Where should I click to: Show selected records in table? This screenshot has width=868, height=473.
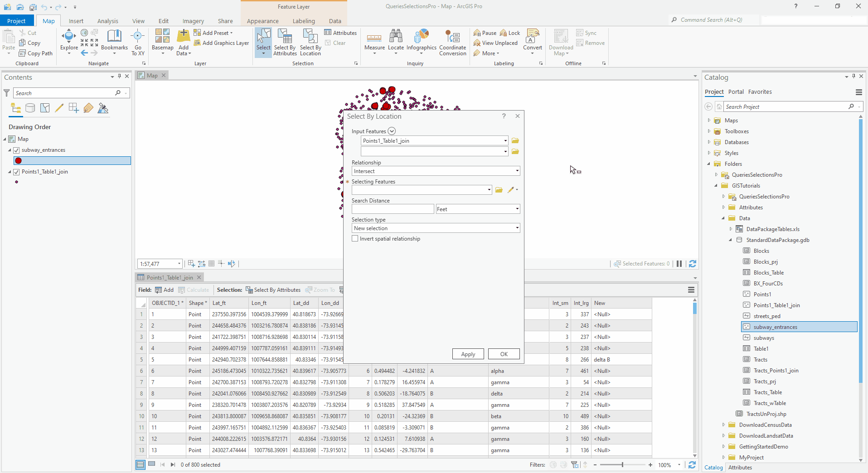point(152,464)
